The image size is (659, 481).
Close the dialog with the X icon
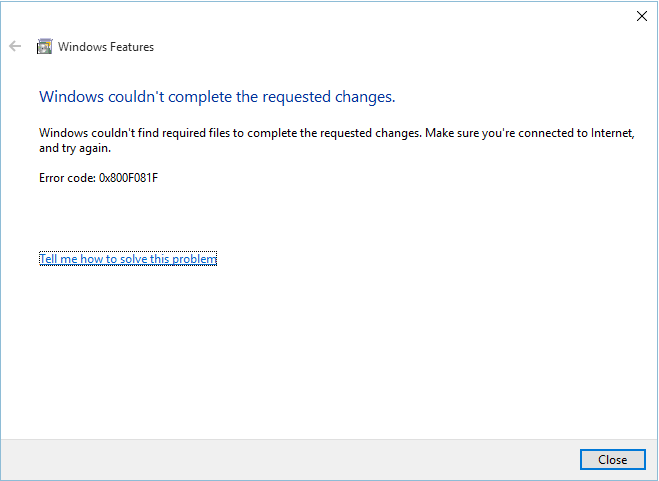click(641, 16)
